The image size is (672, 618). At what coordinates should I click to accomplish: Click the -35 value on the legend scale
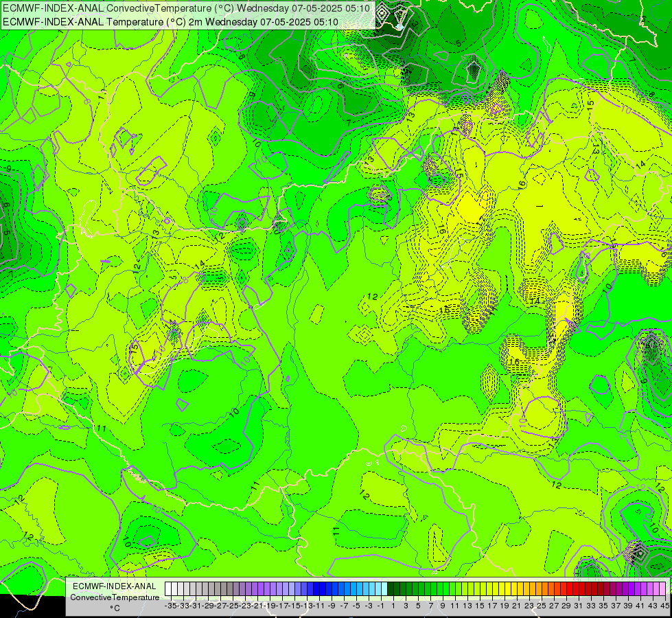point(170,606)
